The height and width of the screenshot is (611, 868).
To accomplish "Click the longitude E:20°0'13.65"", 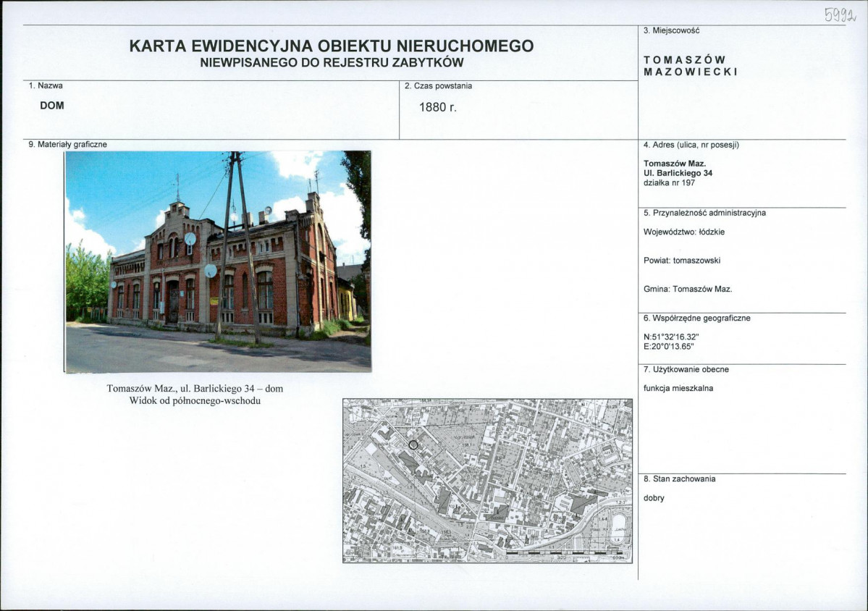I will pos(669,347).
